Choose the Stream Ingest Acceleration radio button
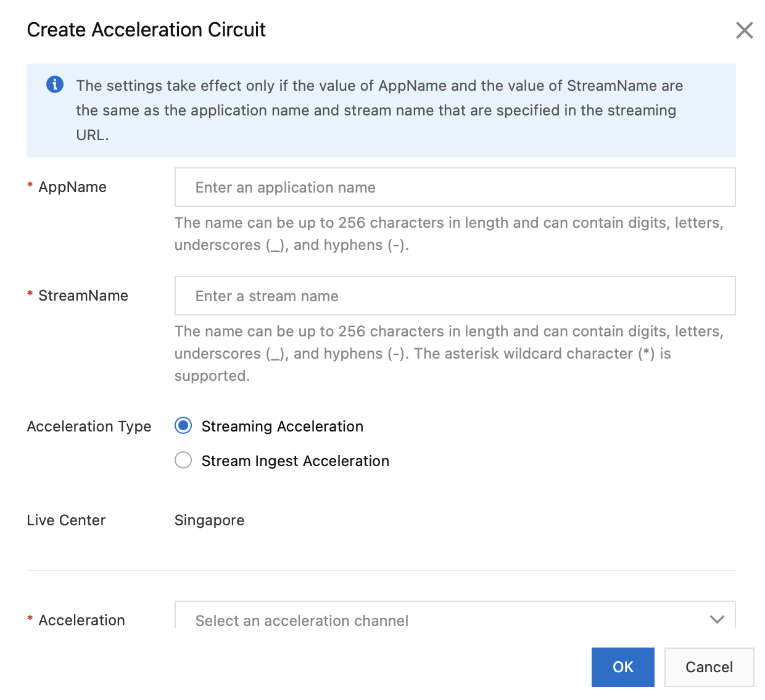Viewport: 765px width, 700px height. click(183, 460)
